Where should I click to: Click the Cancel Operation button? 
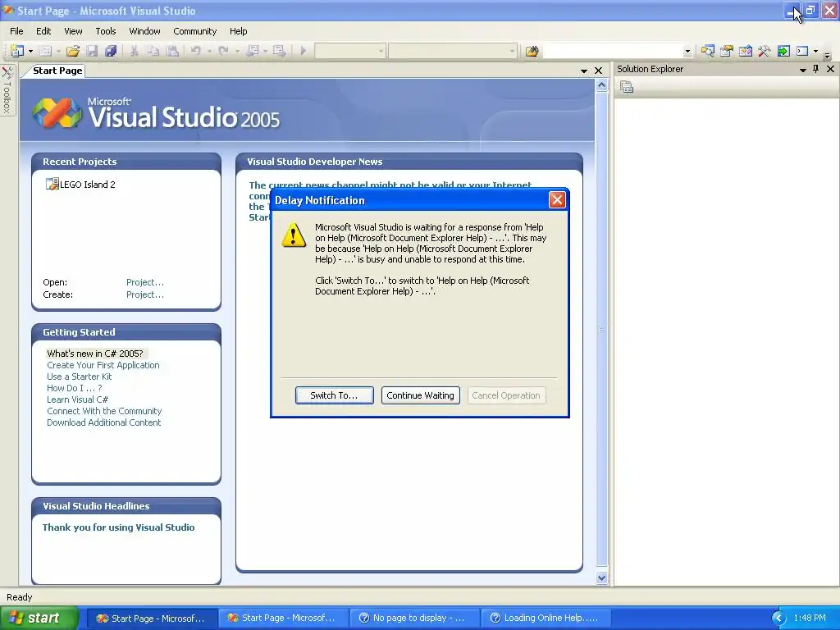[506, 395]
